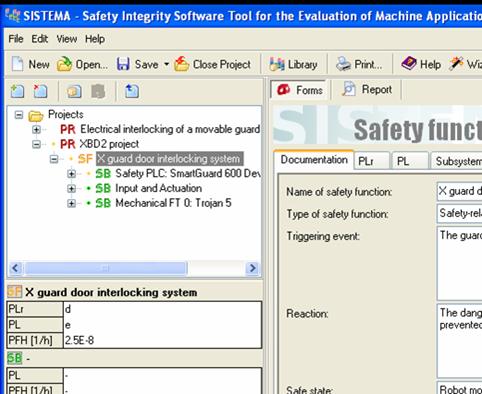Click the SISTEMA application title bar icon

[13, 16]
